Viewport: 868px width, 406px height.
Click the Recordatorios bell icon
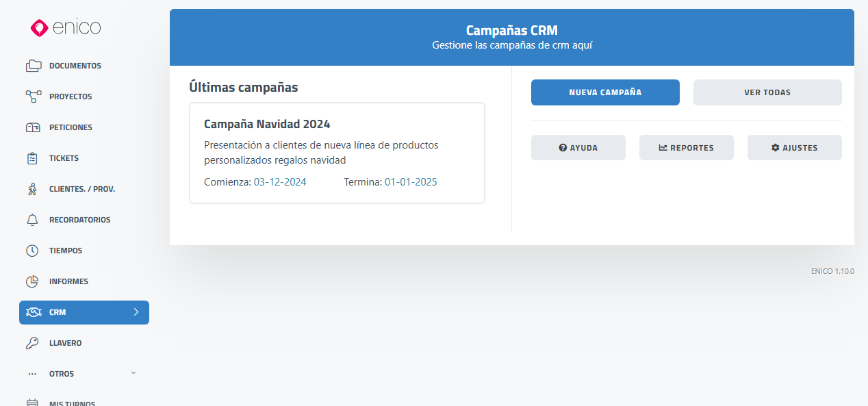tap(33, 220)
